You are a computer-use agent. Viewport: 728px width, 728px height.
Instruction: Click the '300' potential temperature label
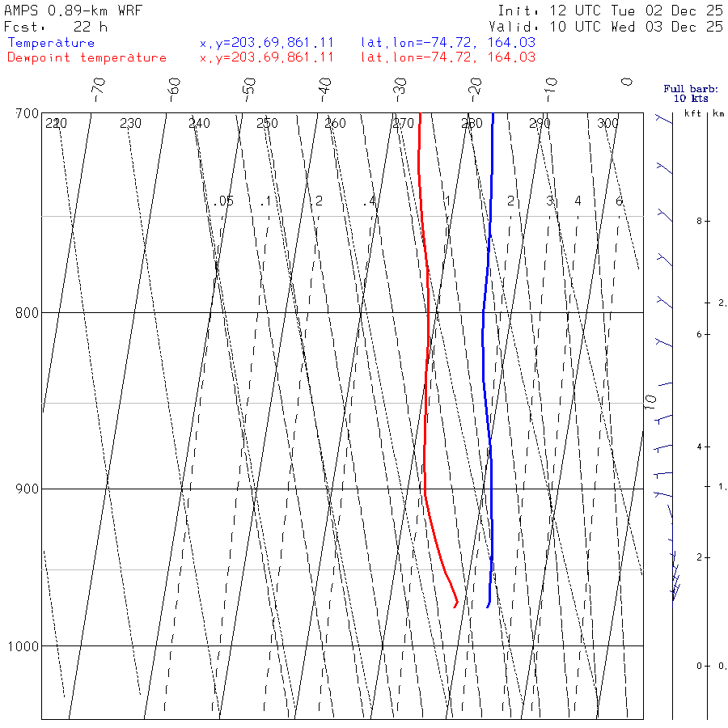(607, 124)
